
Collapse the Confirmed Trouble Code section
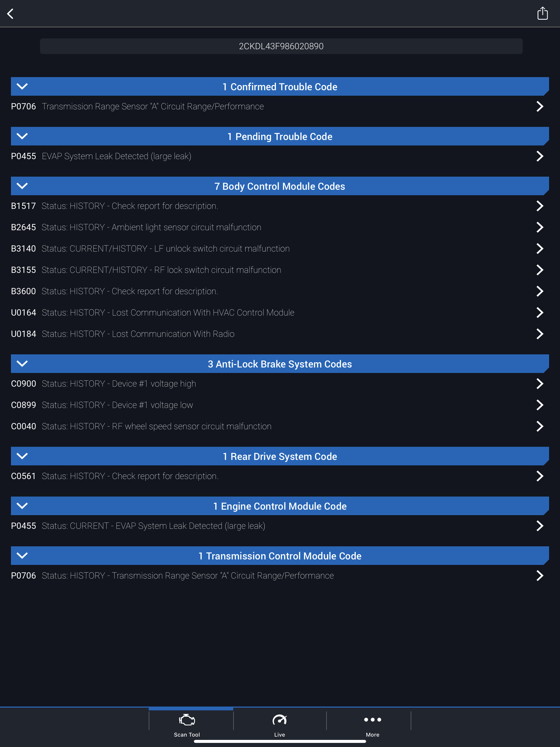pyautogui.click(x=22, y=86)
